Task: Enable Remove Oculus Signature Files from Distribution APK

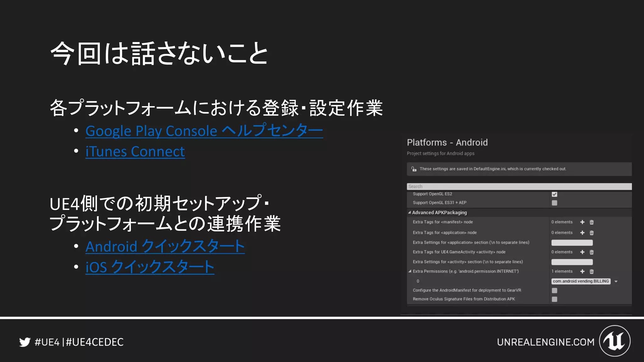Action: 554,299
